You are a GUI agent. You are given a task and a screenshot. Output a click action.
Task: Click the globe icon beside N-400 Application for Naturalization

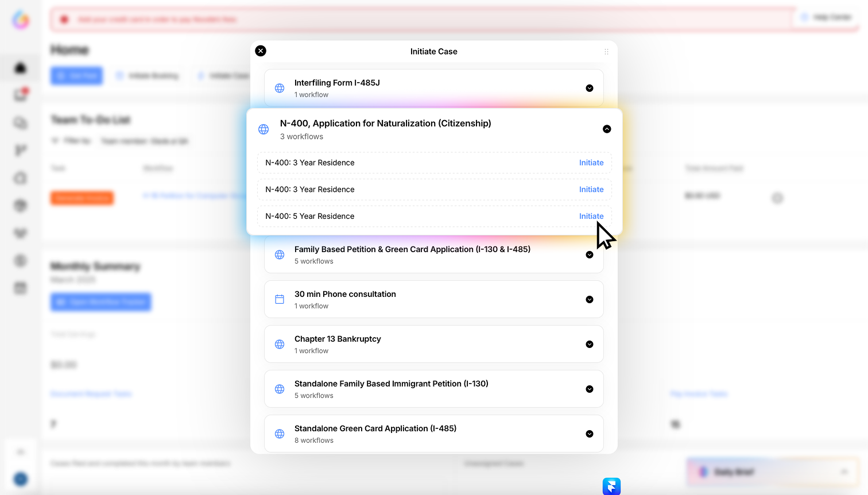[263, 129]
